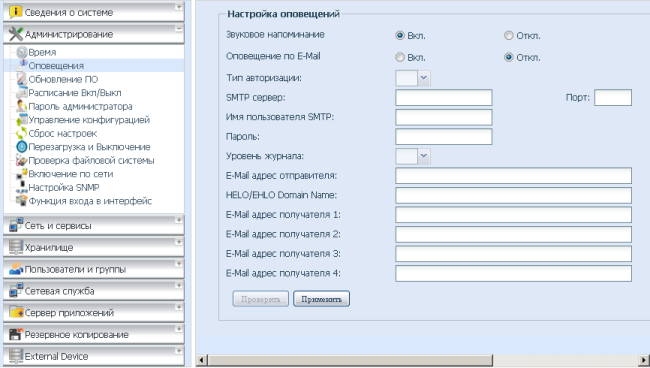This screenshot has width=650, height=368.
Task: Click the reset arrows icon next to Сброс настроек
Action: tap(22, 133)
